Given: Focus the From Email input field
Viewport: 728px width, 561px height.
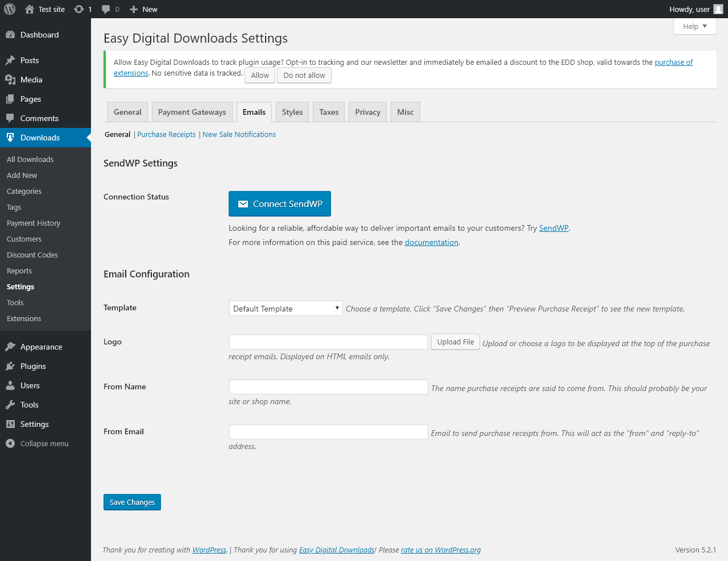Looking at the screenshot, I should [x=329, y=431].
